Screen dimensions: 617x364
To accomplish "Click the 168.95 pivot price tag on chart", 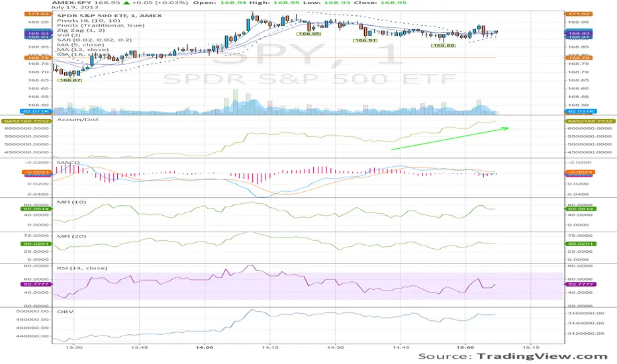I will pos(309,34).
